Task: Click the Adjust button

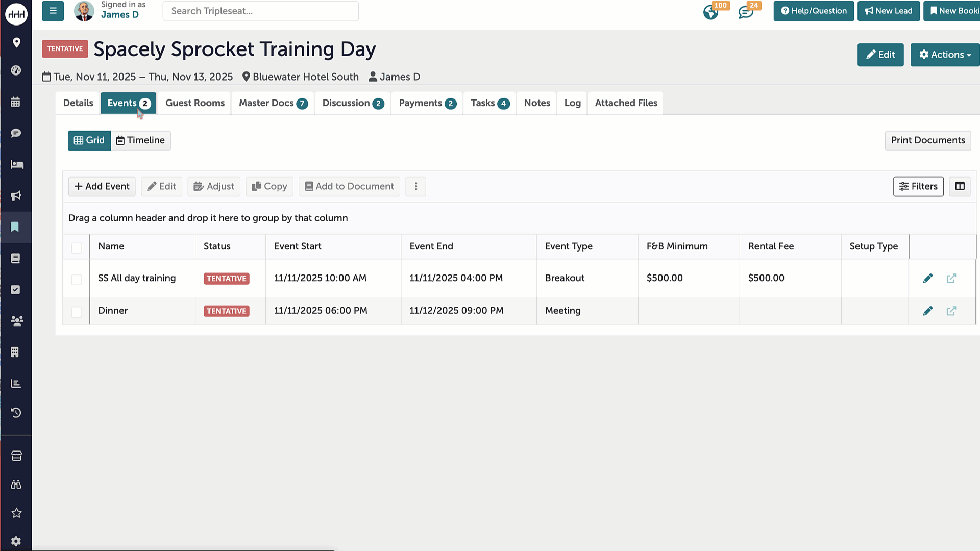Action: coord(214,186)
